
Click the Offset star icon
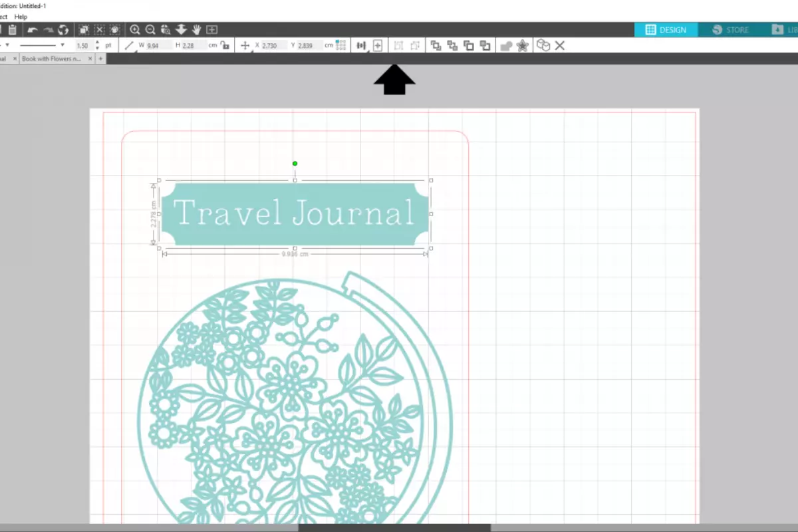point(523,45)
